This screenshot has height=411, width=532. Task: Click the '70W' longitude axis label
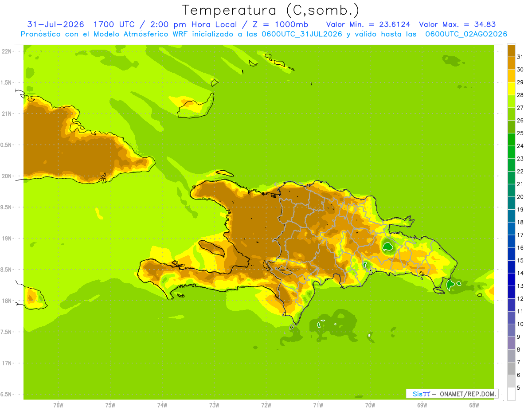[370, 405]
